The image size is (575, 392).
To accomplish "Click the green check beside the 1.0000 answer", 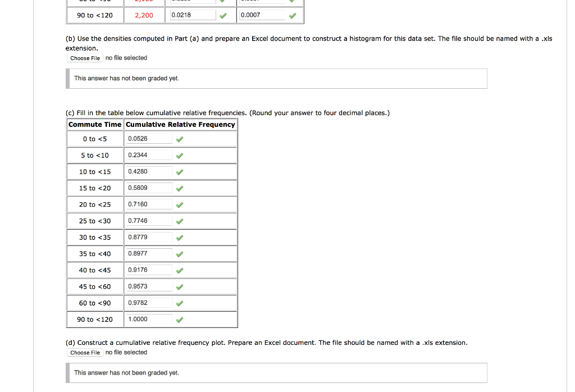I will [x=179, y=319].
